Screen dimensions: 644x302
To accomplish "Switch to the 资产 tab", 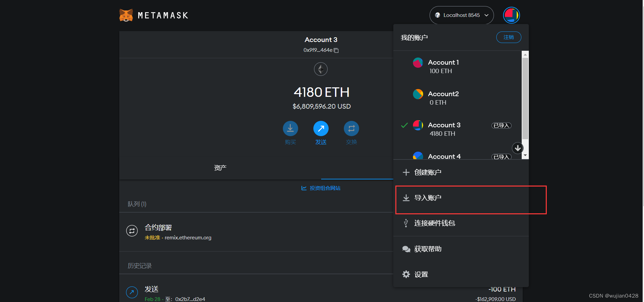I will click(x=220, y=168).
